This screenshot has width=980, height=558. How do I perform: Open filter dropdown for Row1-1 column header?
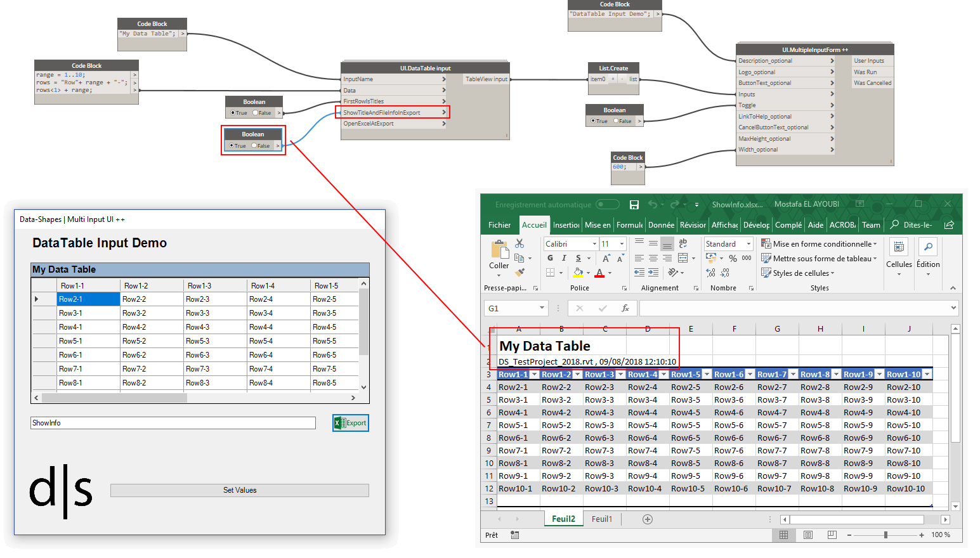tap(534, 375)
